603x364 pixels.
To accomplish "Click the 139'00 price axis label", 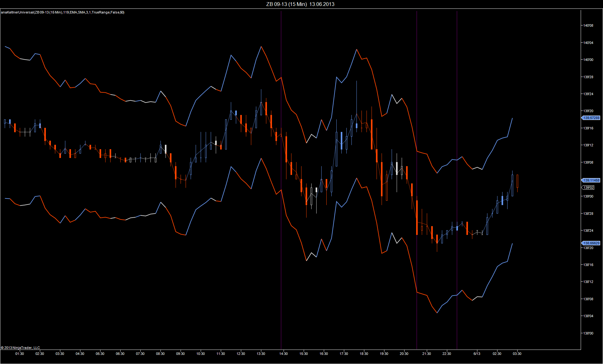I will 588,196.
